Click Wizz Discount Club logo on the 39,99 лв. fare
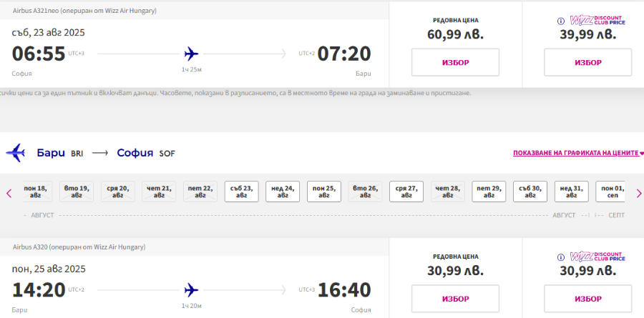 click(x=597, y=21)
